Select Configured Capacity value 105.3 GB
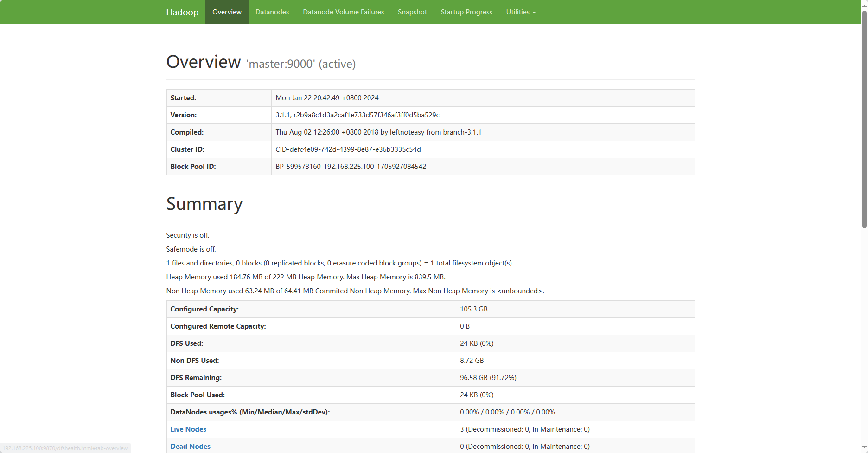The image size is (868, 453). coord(473,309)
